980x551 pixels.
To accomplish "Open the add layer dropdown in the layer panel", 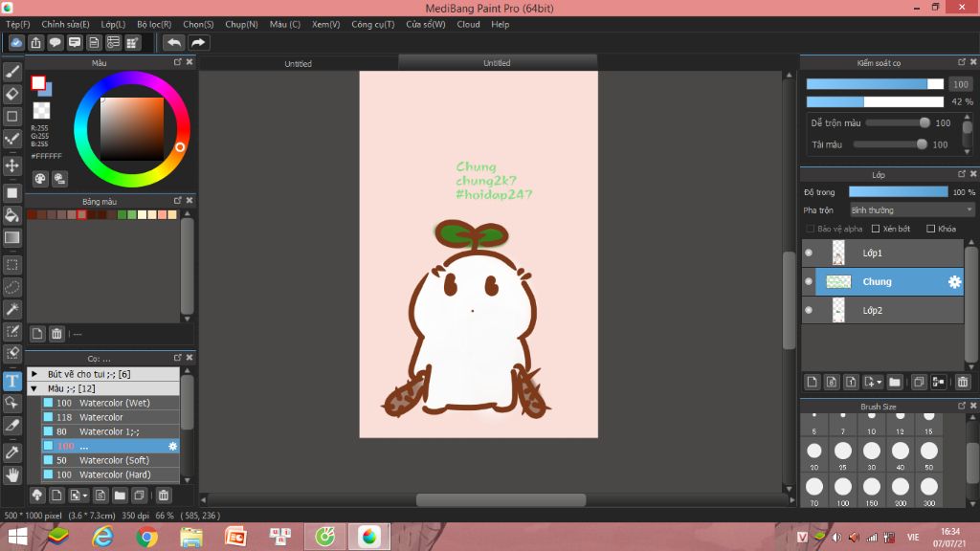I will [x=873, y=382].
